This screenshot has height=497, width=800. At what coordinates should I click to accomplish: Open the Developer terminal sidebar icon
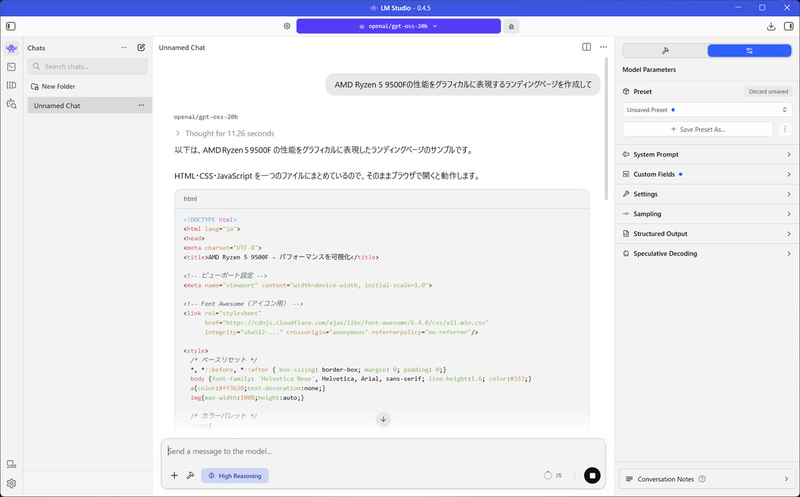pos(11,67)
